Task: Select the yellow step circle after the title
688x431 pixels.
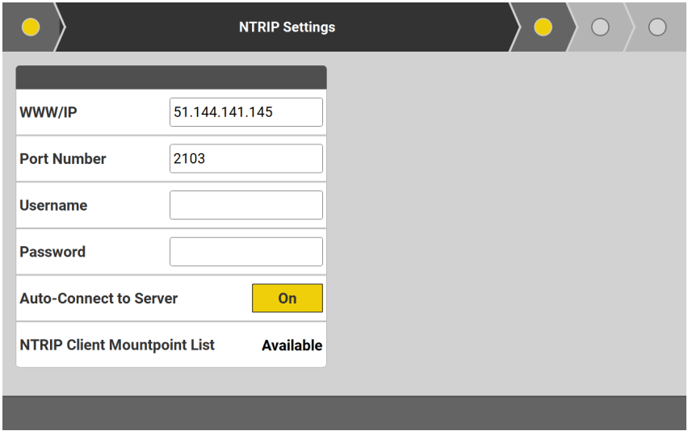Action: [543, 27]
